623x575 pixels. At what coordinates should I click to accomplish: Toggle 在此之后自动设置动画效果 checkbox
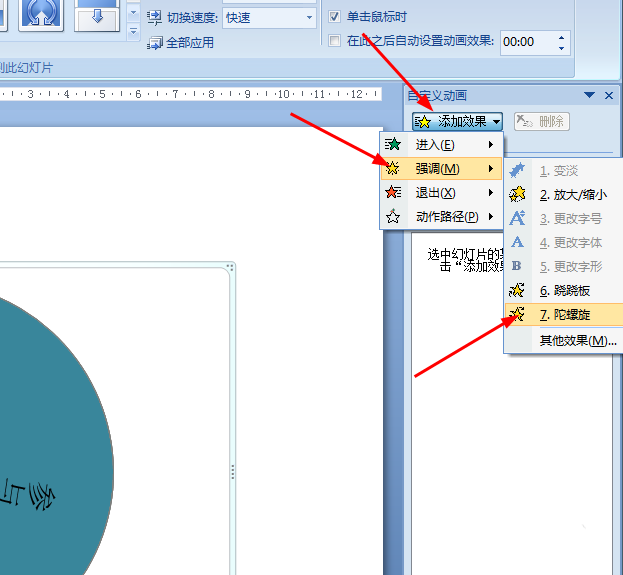[x=334, y=41]
